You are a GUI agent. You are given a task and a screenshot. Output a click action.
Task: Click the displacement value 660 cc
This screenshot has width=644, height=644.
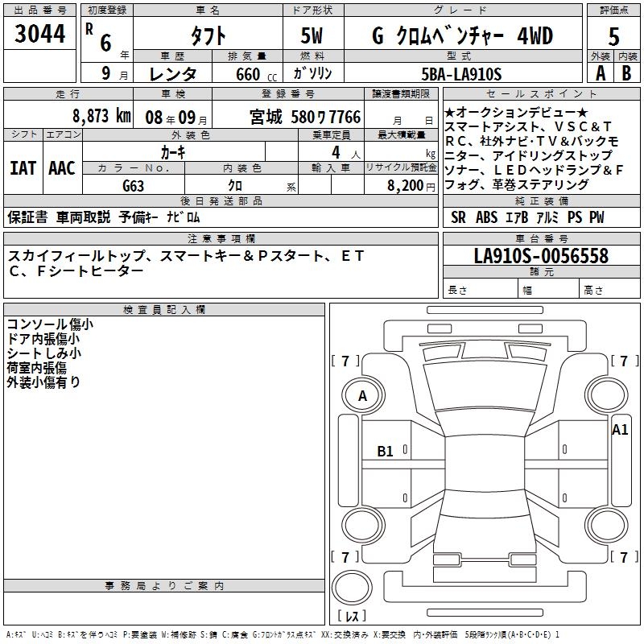(257, 75)
